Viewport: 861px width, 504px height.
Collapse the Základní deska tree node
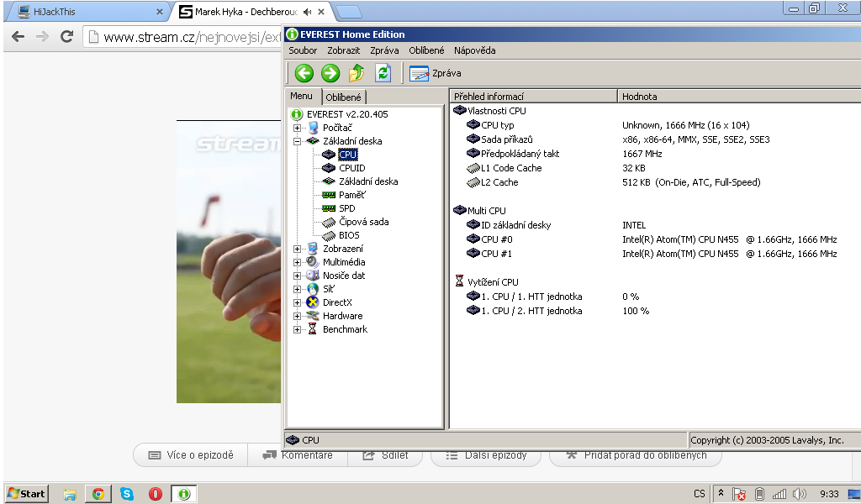point(297,141)
